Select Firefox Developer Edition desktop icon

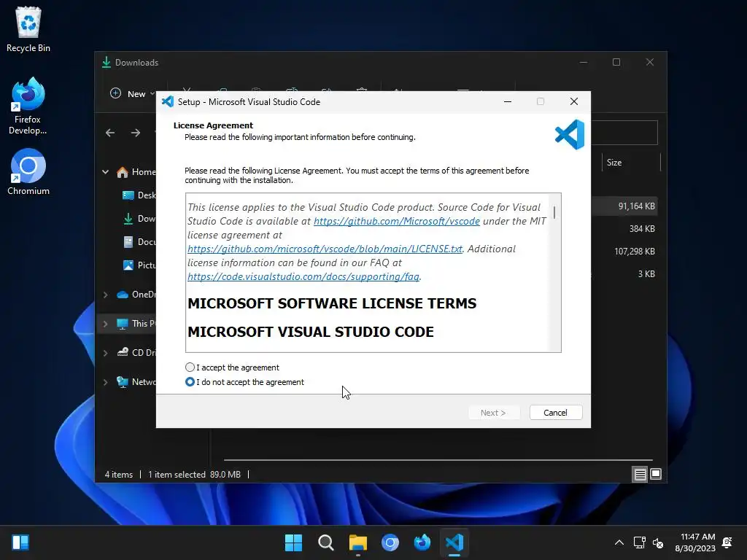pyautogui.click(x=28, y=106)
